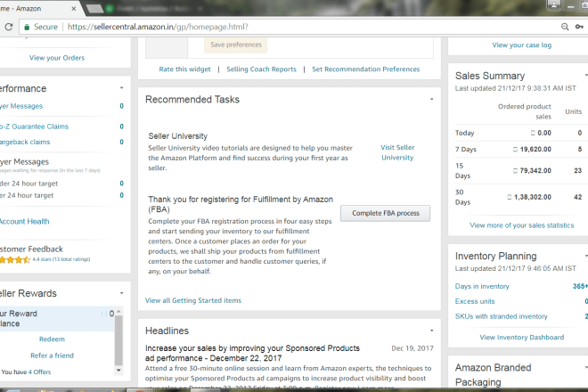Collapse the Seller Rewards widget arrow
Image resolution: width=588 pixels, height=392 pixels.
[x=121, y=293]
